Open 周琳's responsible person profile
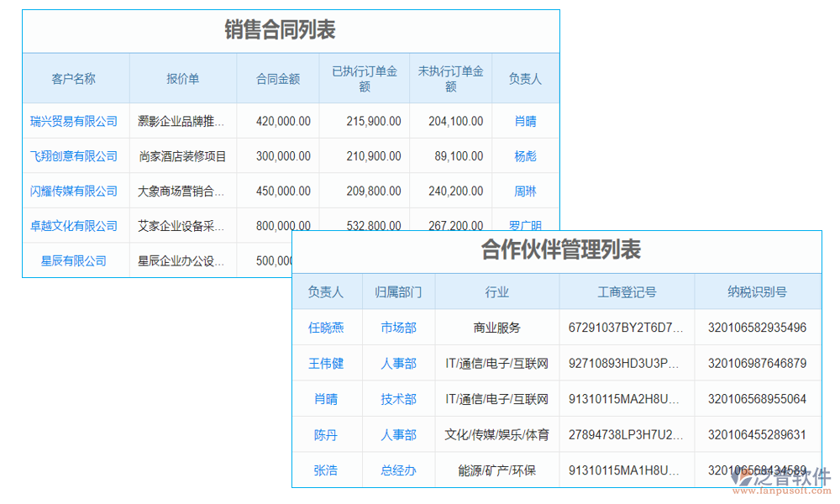Image resolution: width=840 pixels, height=504 pixels. click(525, 191)
